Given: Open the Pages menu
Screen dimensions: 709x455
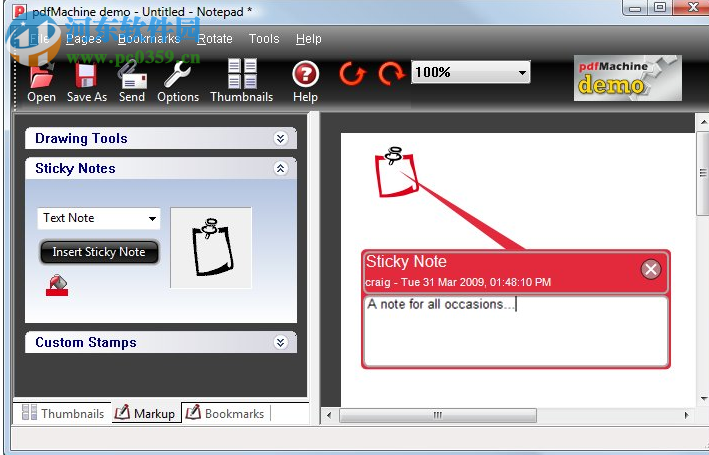Looking at the screenshot, I should pyautogui.click(x=84, y=39).
